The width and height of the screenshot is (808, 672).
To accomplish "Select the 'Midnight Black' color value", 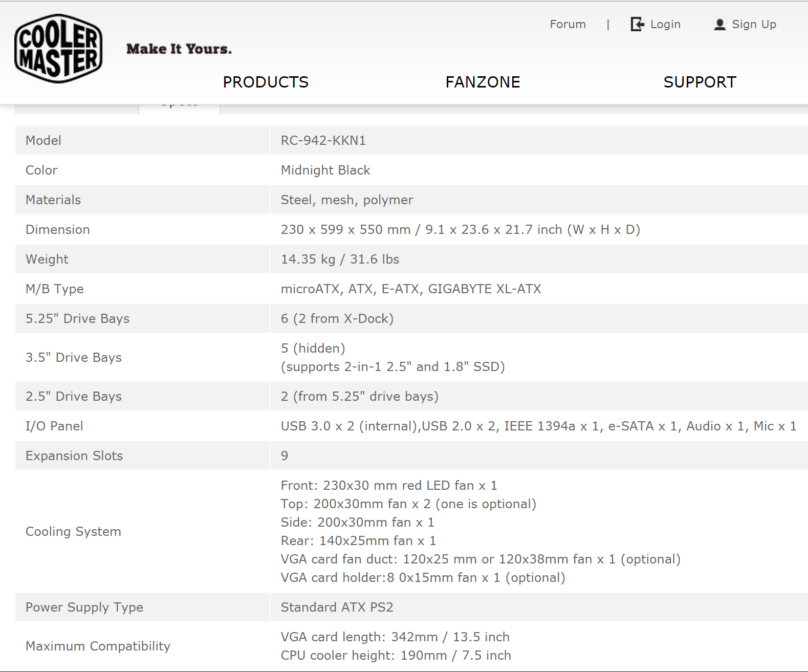I will coord(325,170).
